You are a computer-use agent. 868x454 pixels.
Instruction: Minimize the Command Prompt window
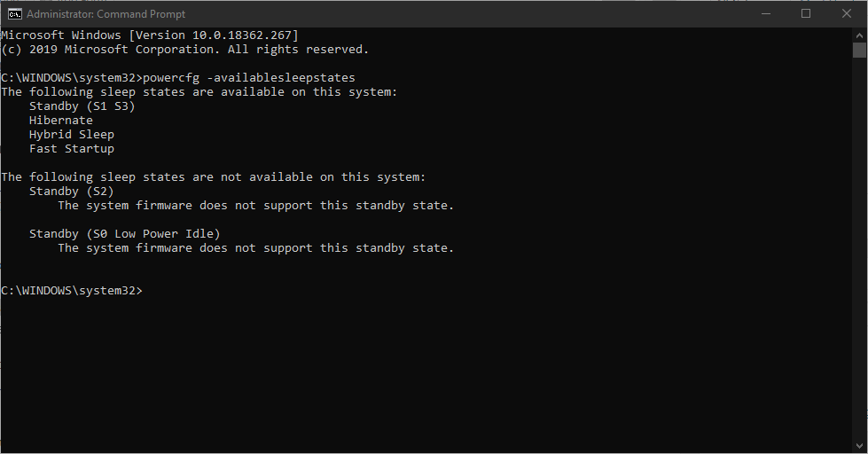coord(766,14)
